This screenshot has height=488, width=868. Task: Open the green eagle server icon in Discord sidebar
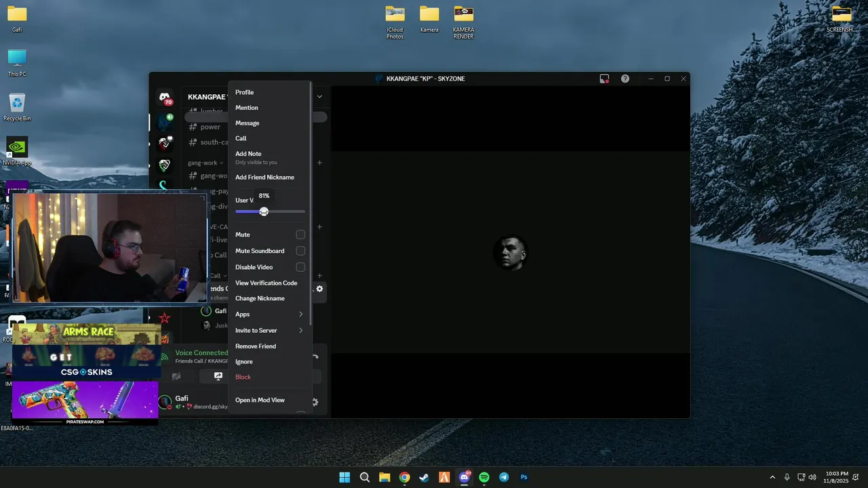(x=165, y=165)
